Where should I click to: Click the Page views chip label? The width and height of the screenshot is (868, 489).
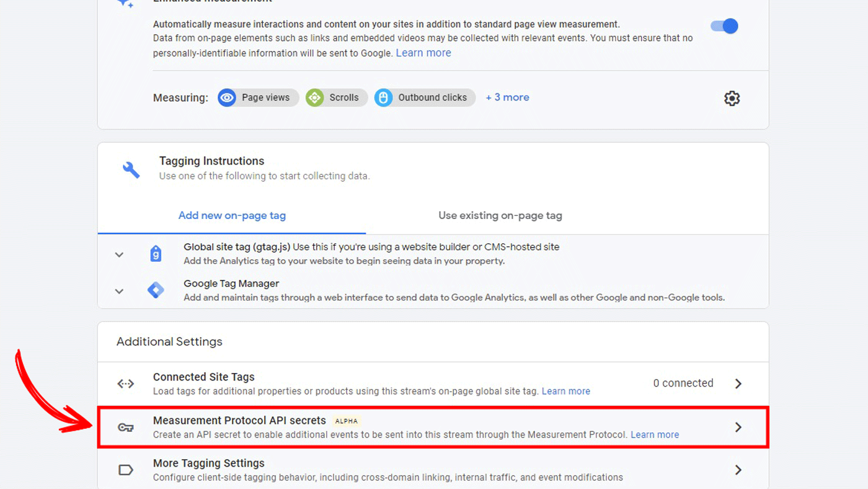(x=265, y=97)
